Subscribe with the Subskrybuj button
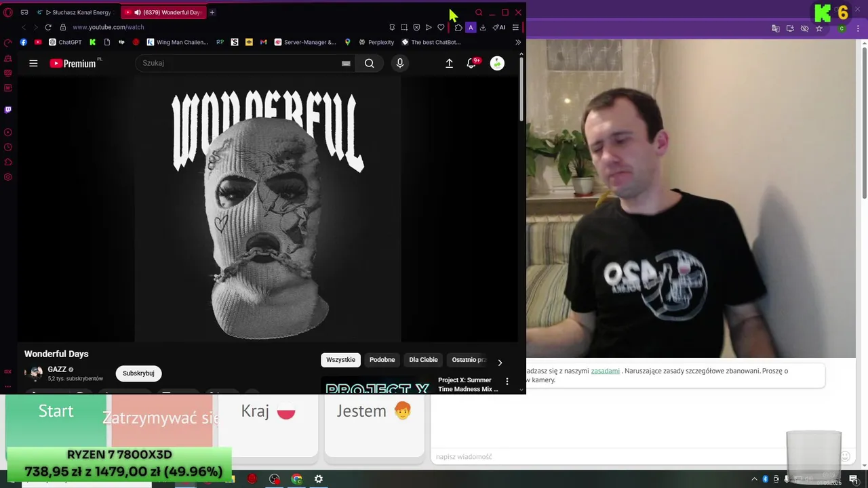Viewport: 868px width, 488px height. [138, 373]
